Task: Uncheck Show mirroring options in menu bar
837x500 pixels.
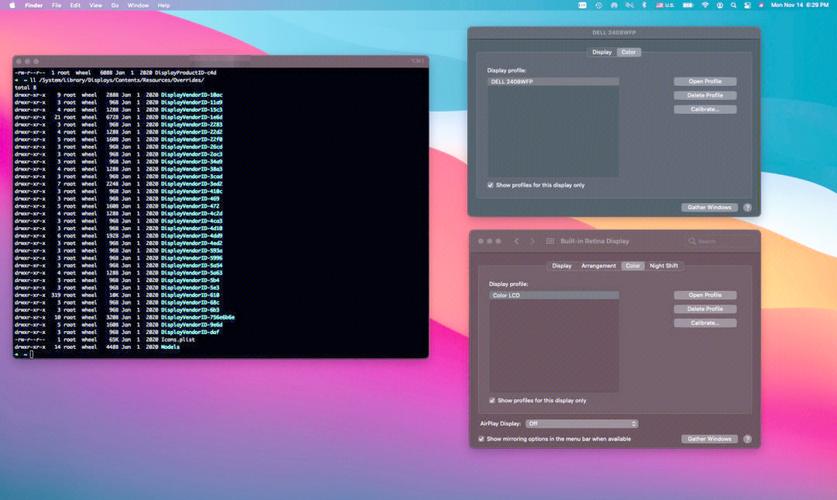Action: coord(482,439)
